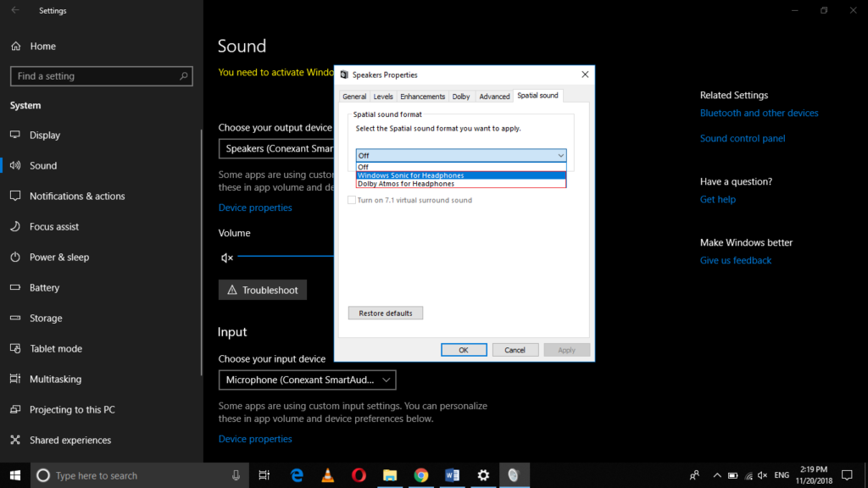
Task: Click the search magnifier in Find a setting
Action: [183, 76]
